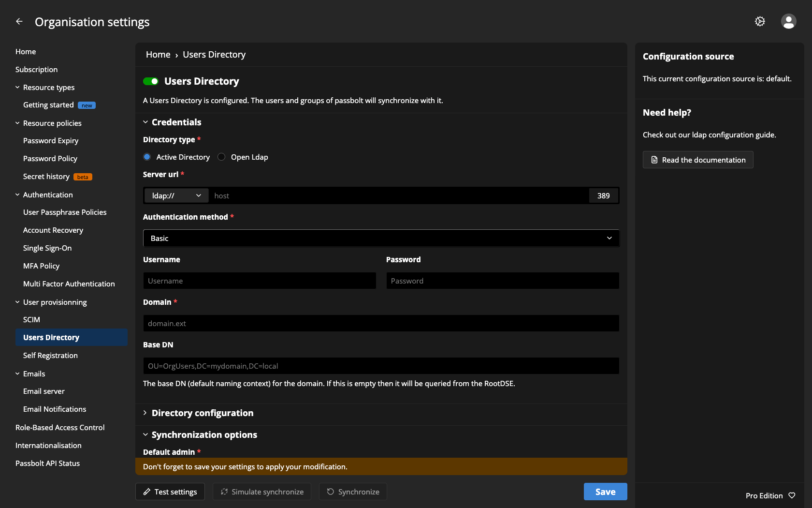Open Email Notifications settings
This screenshot has height=508, width=812.
(55, 409)
